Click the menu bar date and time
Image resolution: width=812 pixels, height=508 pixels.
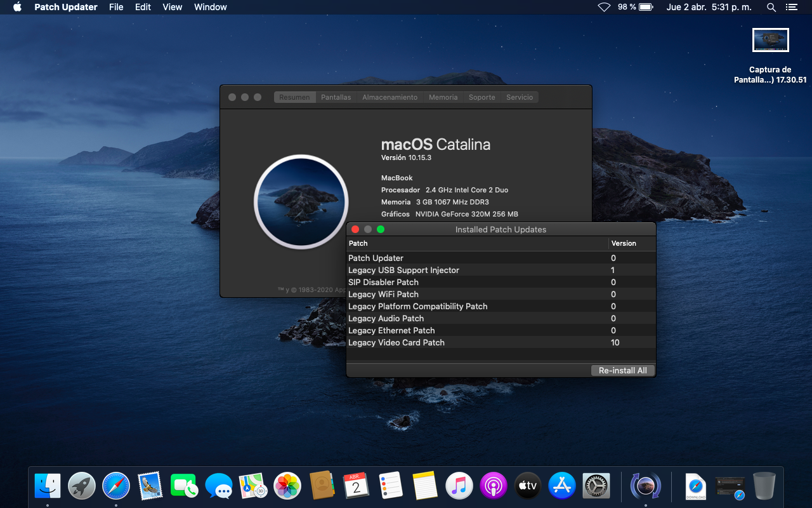(709, 7)
